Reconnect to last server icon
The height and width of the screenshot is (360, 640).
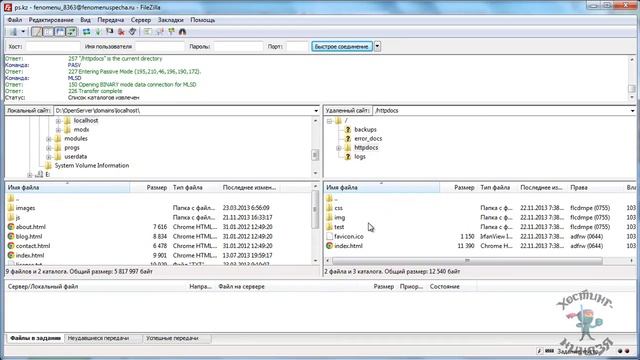(x=132, y=32)
